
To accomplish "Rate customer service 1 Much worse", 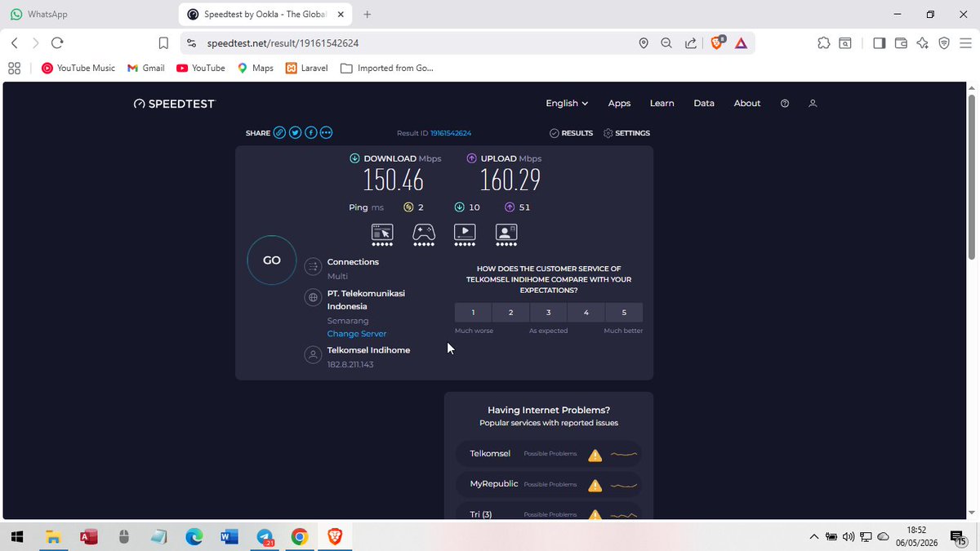I will (x=473, y=313).
